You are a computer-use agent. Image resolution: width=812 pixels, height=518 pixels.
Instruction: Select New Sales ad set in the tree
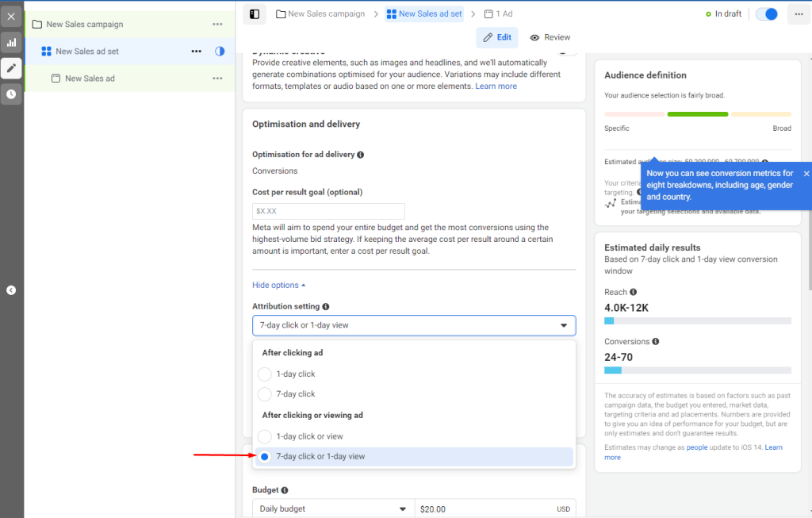click(87, 52)
